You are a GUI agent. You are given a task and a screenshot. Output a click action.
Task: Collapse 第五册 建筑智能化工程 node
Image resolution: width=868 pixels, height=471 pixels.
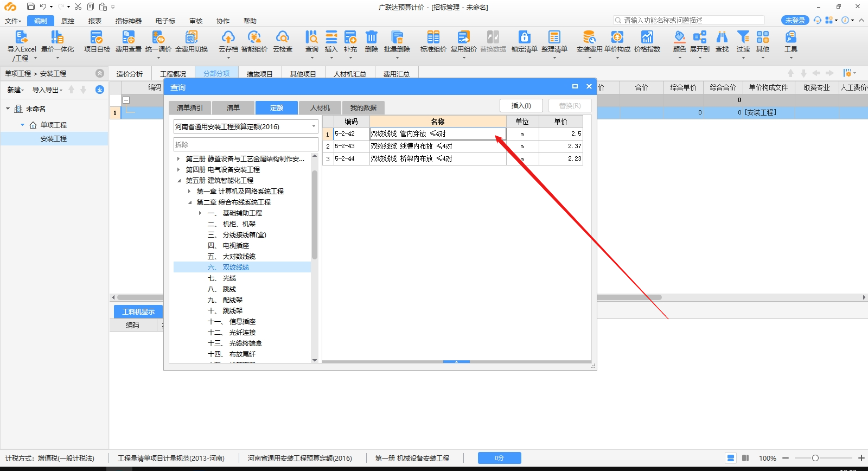point(178,181)
